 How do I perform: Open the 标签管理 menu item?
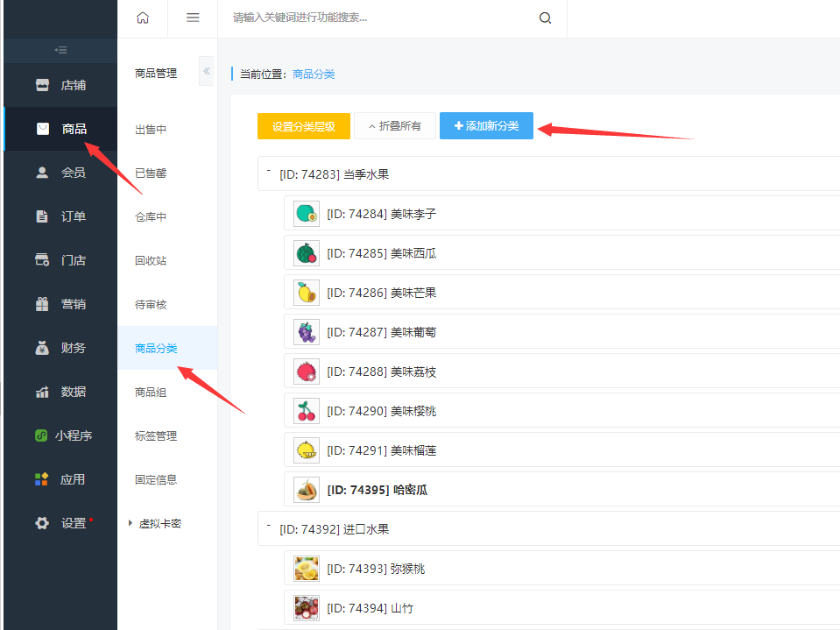(x=156, y=436)
